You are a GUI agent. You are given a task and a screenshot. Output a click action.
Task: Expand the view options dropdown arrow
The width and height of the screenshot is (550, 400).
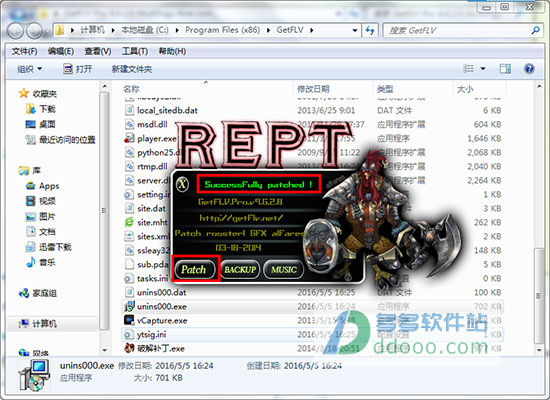[x=483, y=69]
